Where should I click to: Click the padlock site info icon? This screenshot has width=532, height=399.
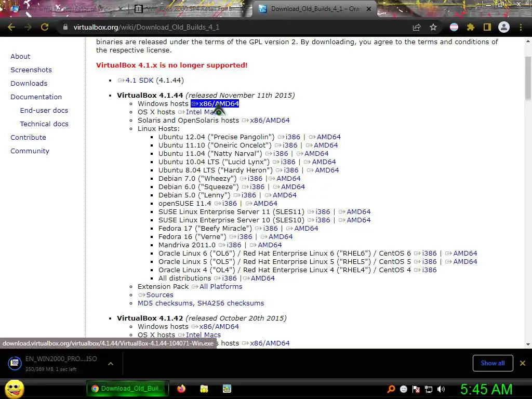(x=65, y=27)
